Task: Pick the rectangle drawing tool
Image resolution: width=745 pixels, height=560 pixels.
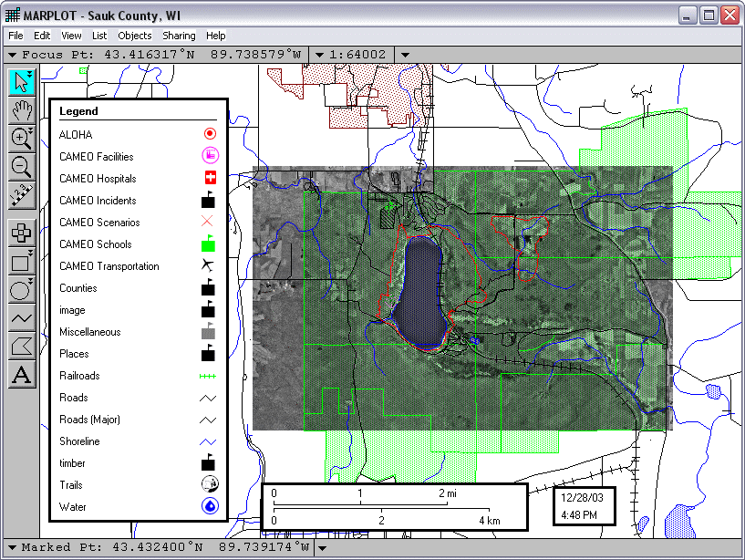Action: [22, 262]
